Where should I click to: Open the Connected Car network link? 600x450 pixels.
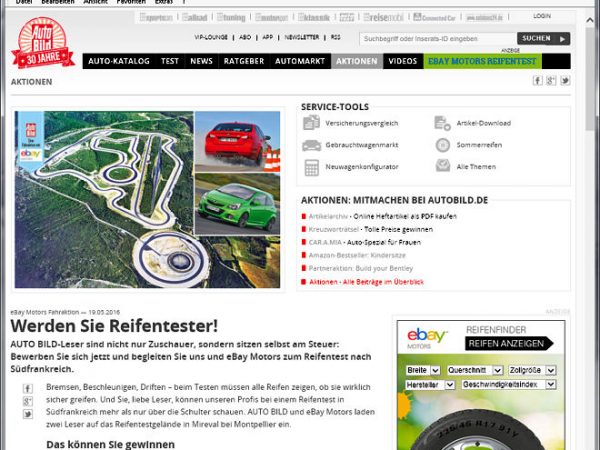pyautogui.click(x=435, y=17)
